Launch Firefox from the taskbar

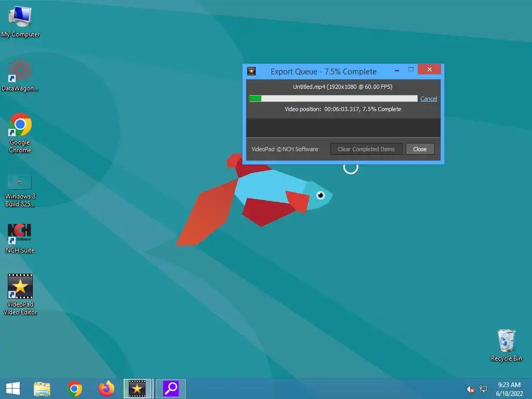(106, 389)
